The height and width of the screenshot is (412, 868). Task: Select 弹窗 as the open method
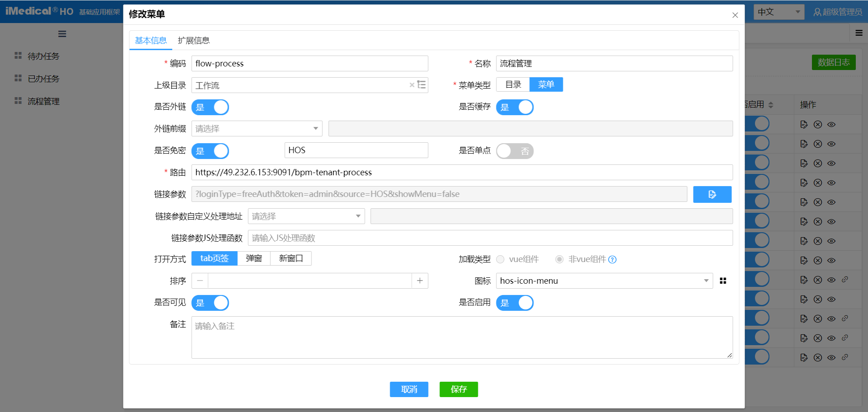(x=254, y=258)
